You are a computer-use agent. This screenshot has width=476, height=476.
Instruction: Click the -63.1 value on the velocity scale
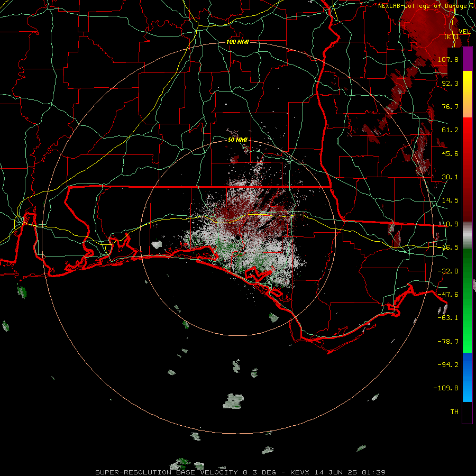448,318
